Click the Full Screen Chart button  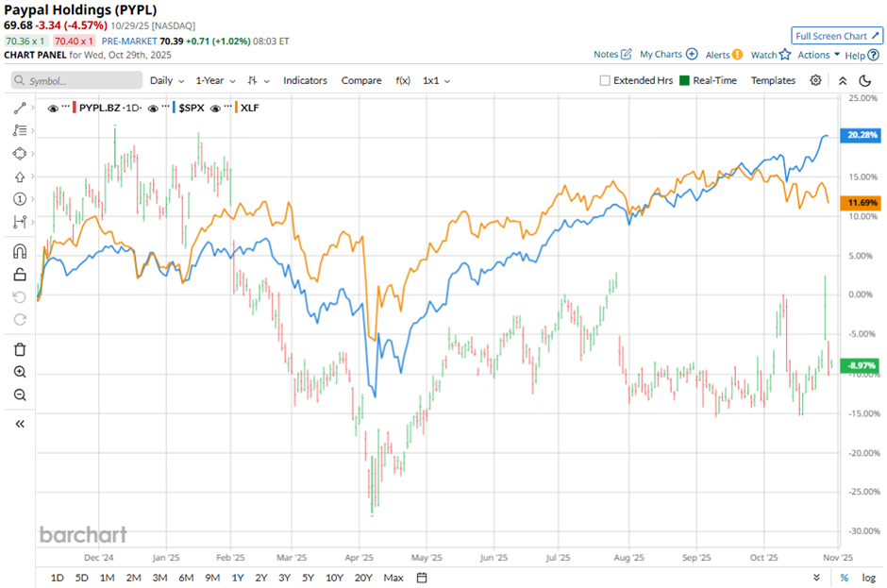(x=837, y=36)
